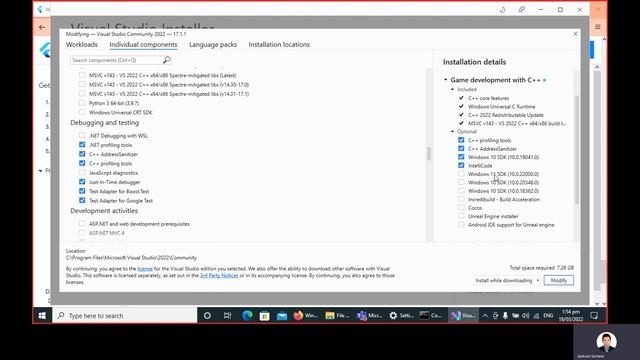The width and height of the screenshot is (640, 360).
Task: Click the Windows taskbar search box
Action: (125, 316)
